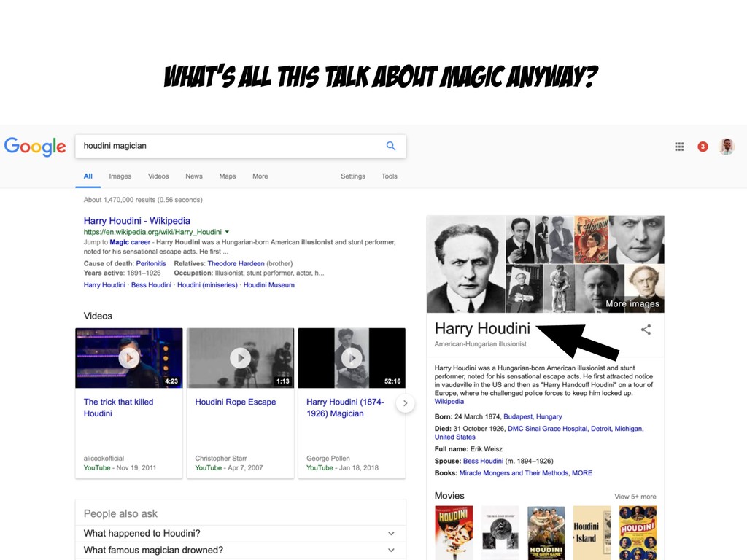Open DMC Sinai Grace Hospital link
The width and height of the screenshot is (747, 560).
tap(547, 429)
